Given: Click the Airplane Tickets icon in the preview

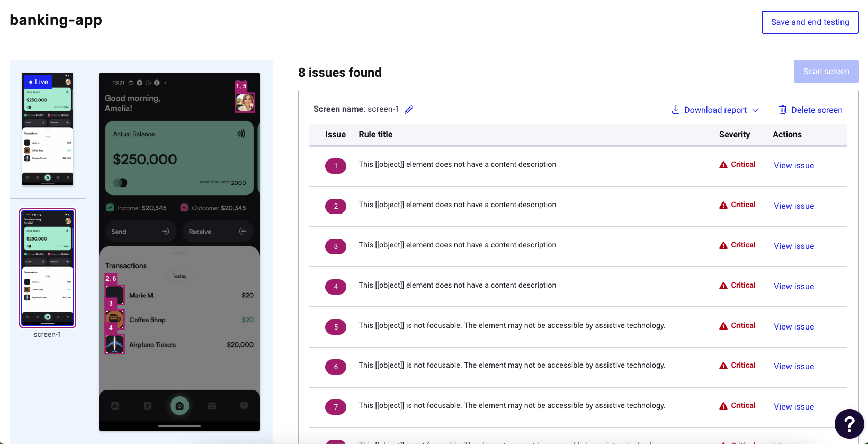Looking at the screenshot, I should (115, 344).
